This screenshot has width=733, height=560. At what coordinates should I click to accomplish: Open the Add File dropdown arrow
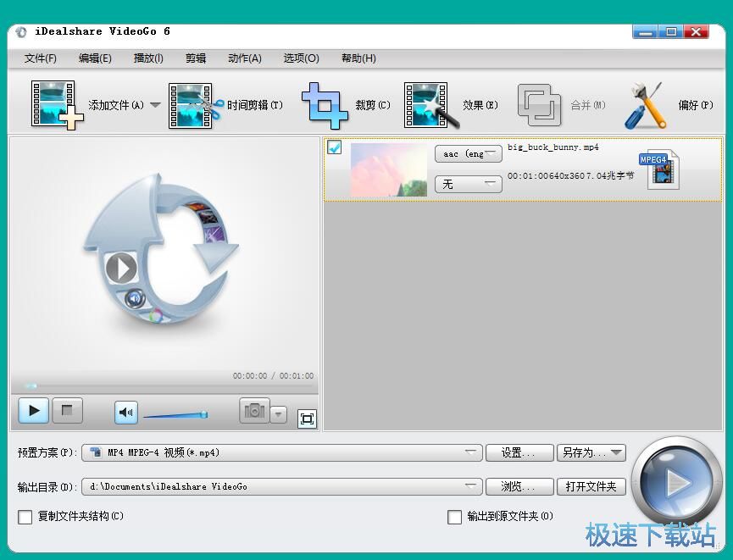coord(155,105)
